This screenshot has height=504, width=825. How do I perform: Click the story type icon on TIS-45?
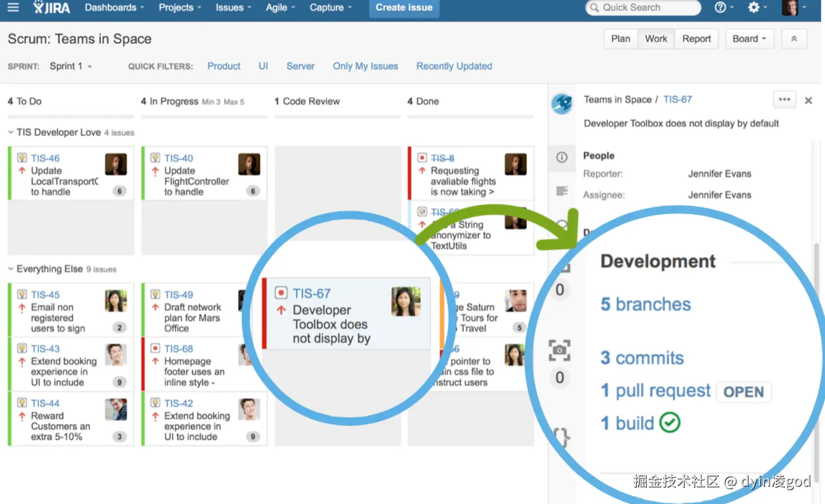(22, 295)
